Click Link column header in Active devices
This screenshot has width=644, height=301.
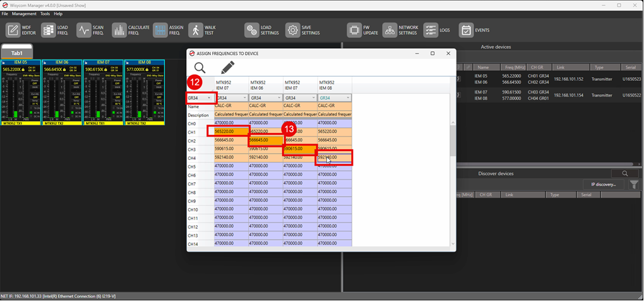571,67
